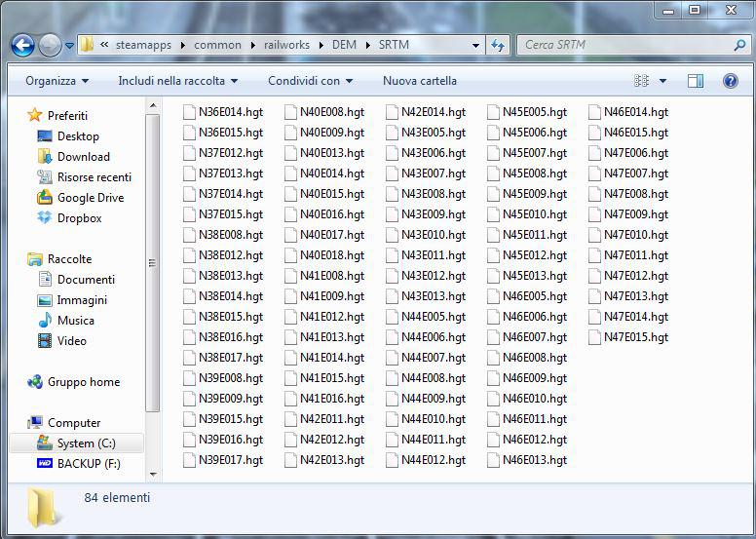The height and width of the screenshot is (539, 756).
Task: Select file N46E005.hgt
Action: click(527, 295)
